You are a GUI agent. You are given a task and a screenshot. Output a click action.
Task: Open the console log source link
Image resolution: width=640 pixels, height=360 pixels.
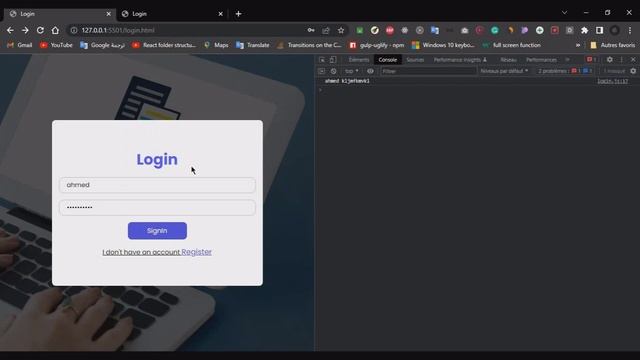[x=613, y=81]
